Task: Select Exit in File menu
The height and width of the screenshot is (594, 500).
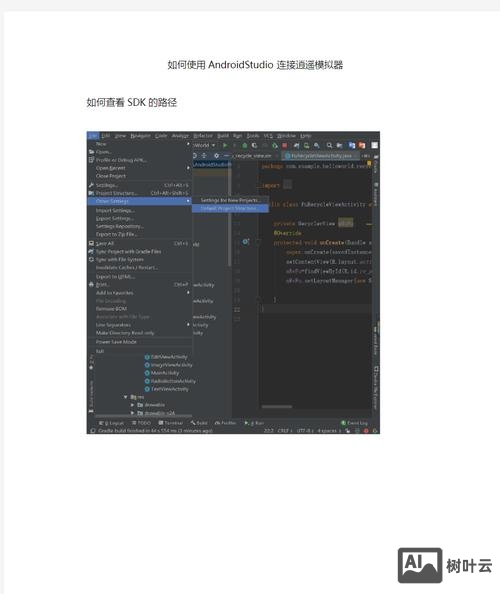Action: pyautogui.click(x=139, y=351)
